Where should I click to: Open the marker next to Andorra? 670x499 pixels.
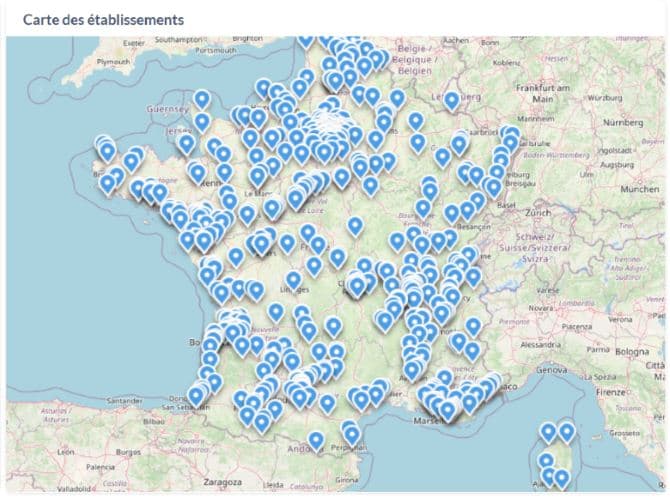[x=316, y=440]
